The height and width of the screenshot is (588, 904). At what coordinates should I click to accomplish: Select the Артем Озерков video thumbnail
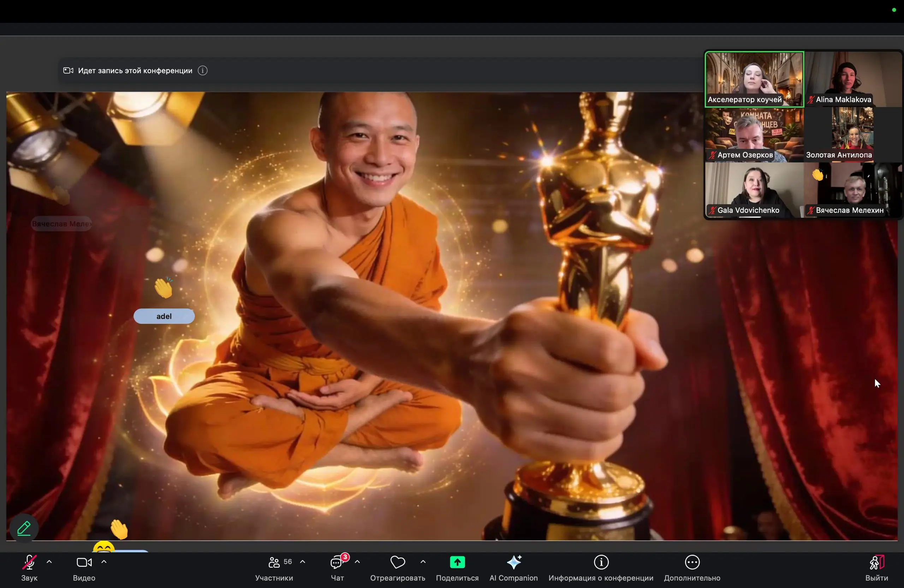tap(754, 135)
